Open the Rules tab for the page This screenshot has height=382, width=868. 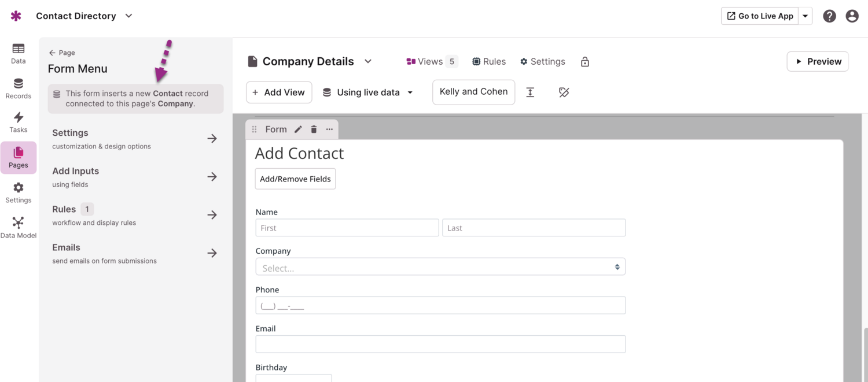point(488,62)
